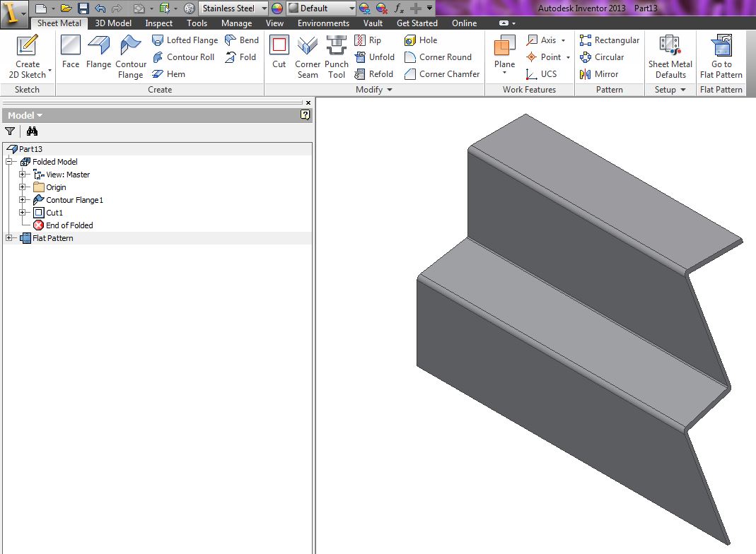The width and height of the screenshot is (756, 554).
Task: Open the Environments tab
Action: [x=323, y=23]
